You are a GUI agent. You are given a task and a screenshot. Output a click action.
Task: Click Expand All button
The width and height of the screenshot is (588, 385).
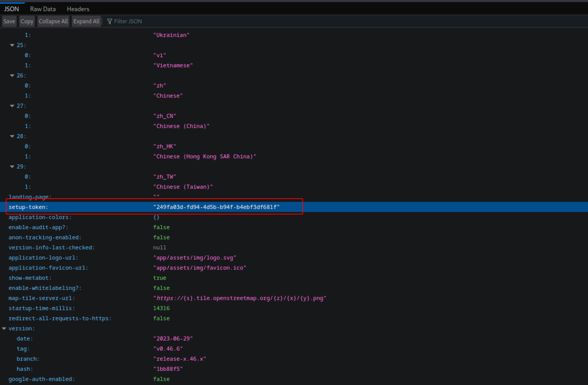point(86,22)
